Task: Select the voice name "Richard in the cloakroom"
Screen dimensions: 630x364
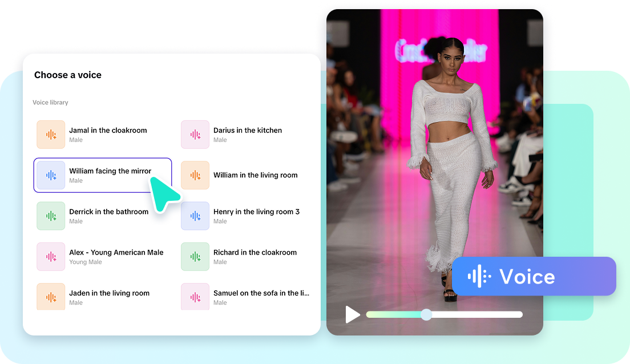Action: pyautogui.click(x=255, y=252)
